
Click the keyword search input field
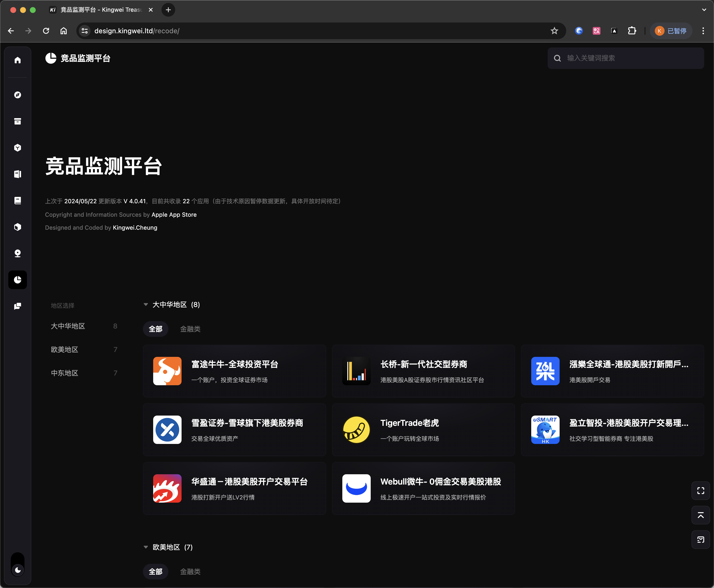click(x=630, y=58)
